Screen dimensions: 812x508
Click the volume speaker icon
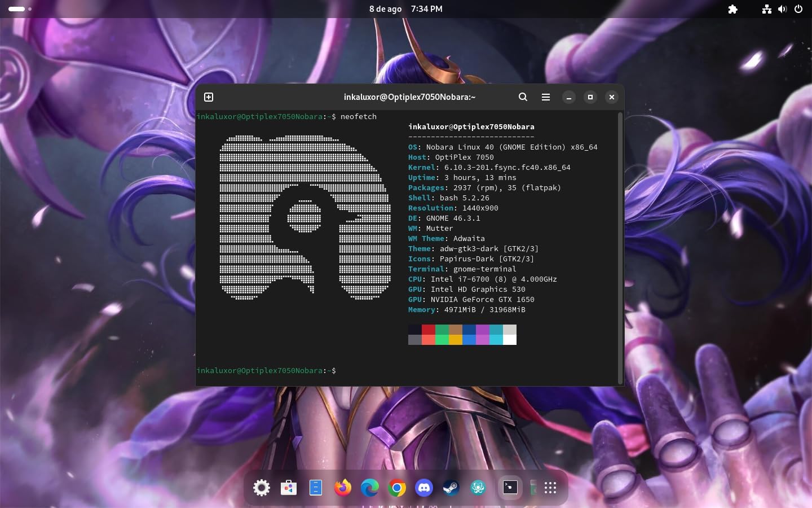(782, 9)
